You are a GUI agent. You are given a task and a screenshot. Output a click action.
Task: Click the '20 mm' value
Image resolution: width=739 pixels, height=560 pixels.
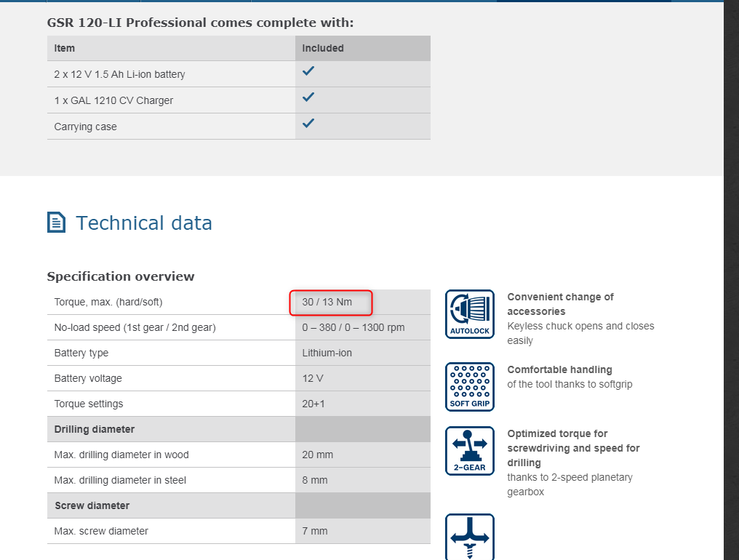[x=318, y=455]
